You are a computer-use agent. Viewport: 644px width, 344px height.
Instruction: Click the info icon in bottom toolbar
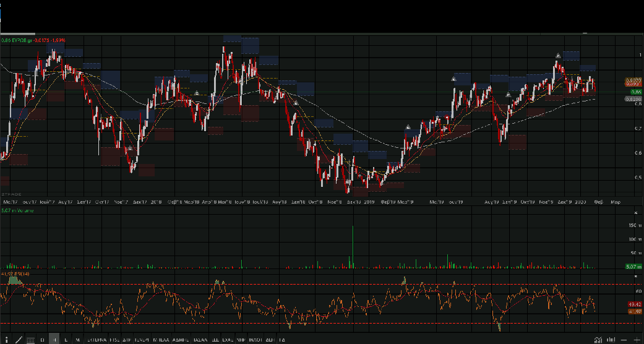pyautogui.click(x=6, y=340)
